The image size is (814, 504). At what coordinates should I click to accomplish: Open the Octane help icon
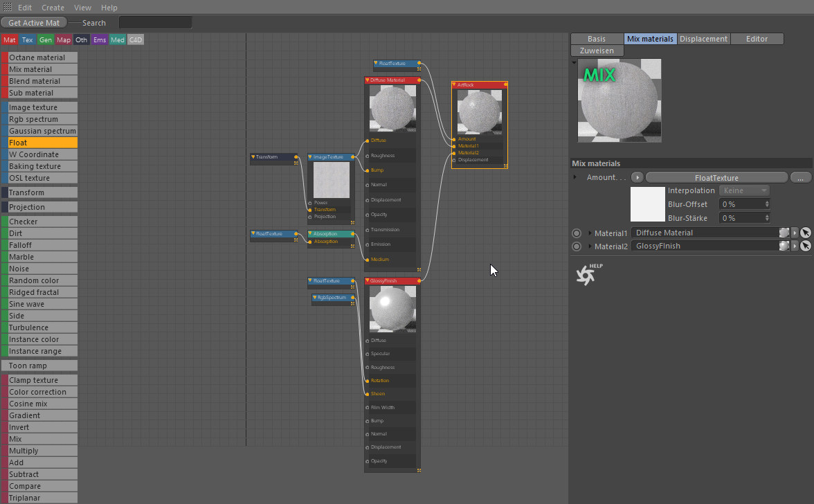point(588,274)
